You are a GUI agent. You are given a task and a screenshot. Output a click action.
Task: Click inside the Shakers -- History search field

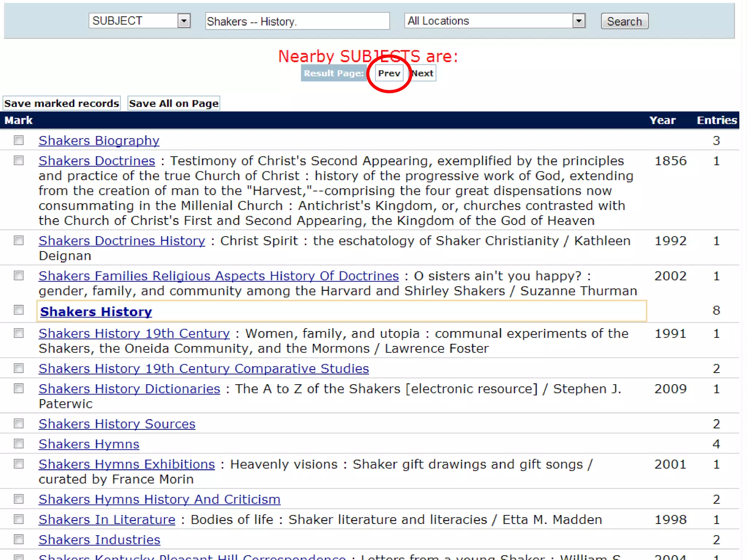(297, 21)
